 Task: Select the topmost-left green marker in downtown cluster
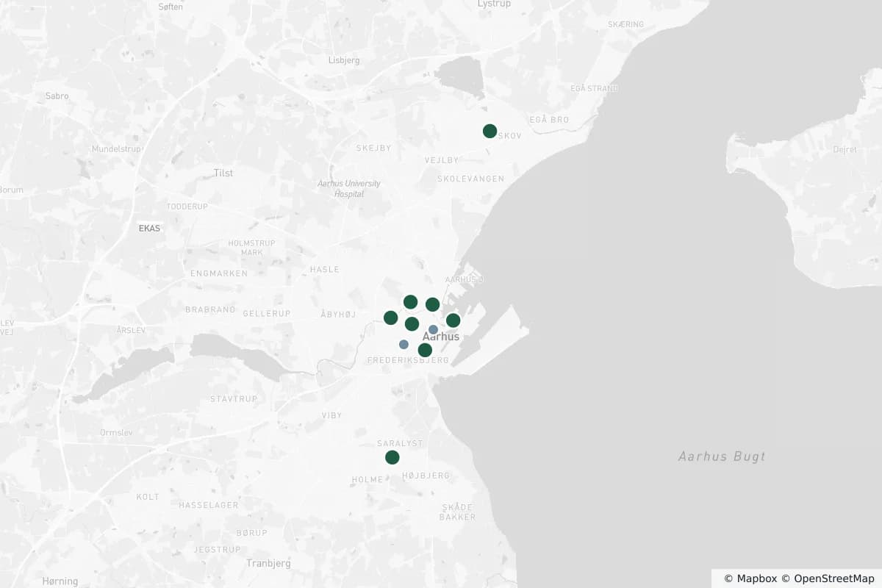[410, 302]
